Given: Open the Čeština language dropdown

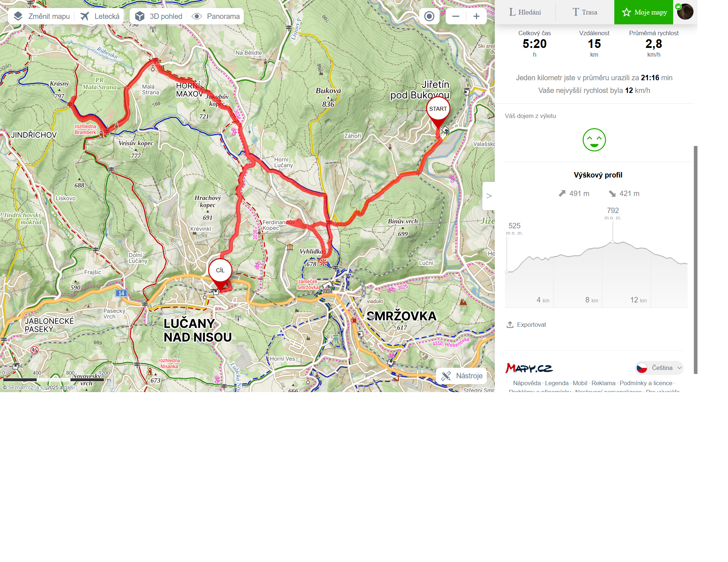Looking at the screenshot, I should pos(659,368).
